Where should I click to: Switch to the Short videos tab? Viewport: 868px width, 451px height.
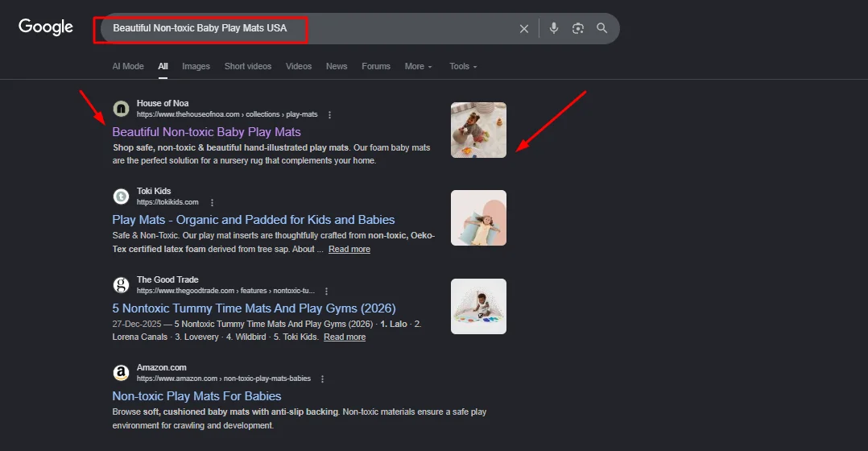click(248, 67)
